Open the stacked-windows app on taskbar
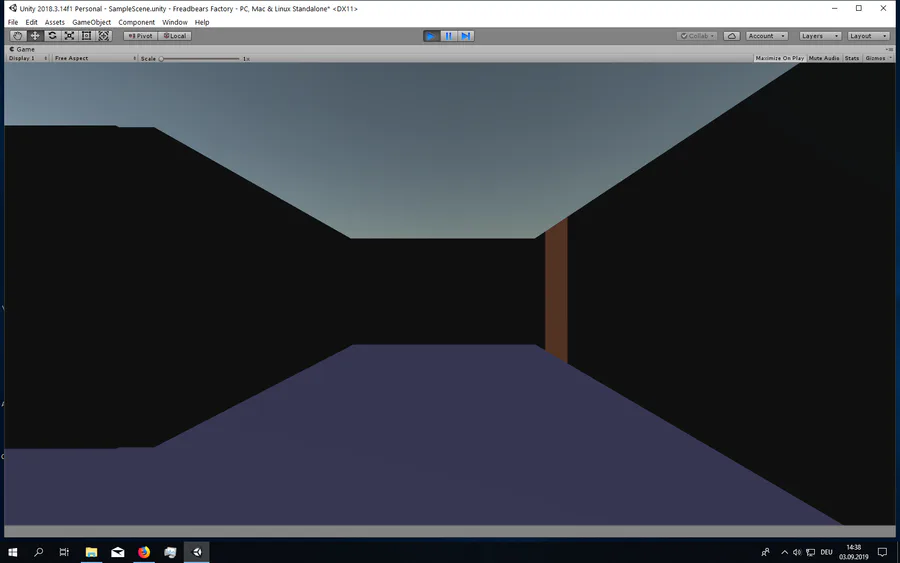The height and width of the screenshot is (563, 900). [x=170, y=552]
